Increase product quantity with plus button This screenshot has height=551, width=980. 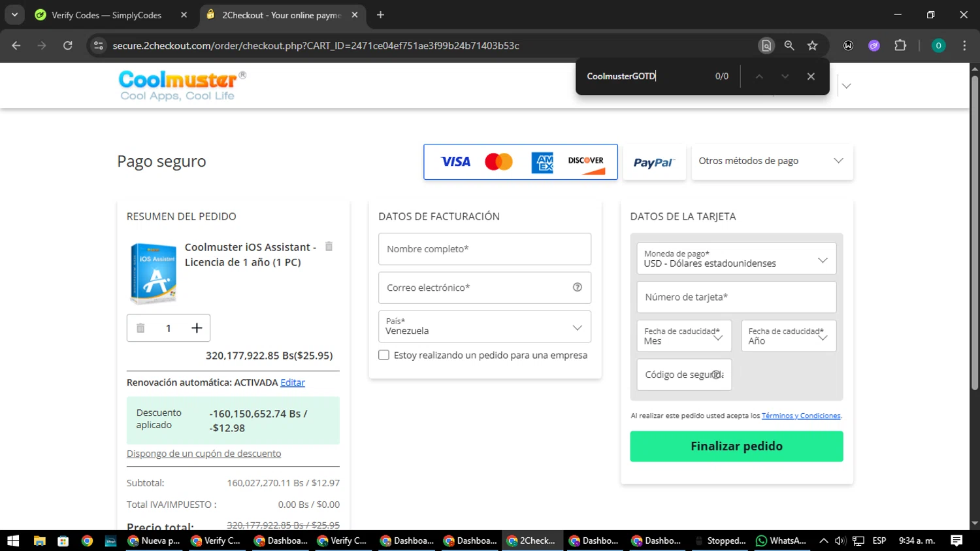tap(197, 328)
